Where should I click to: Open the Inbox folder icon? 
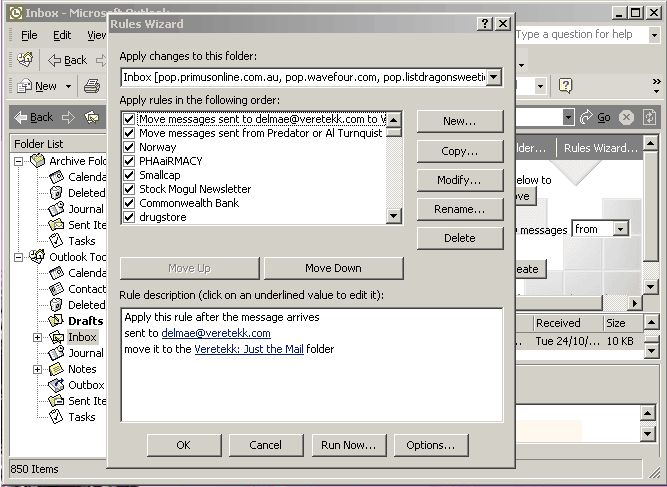(56, 337)
